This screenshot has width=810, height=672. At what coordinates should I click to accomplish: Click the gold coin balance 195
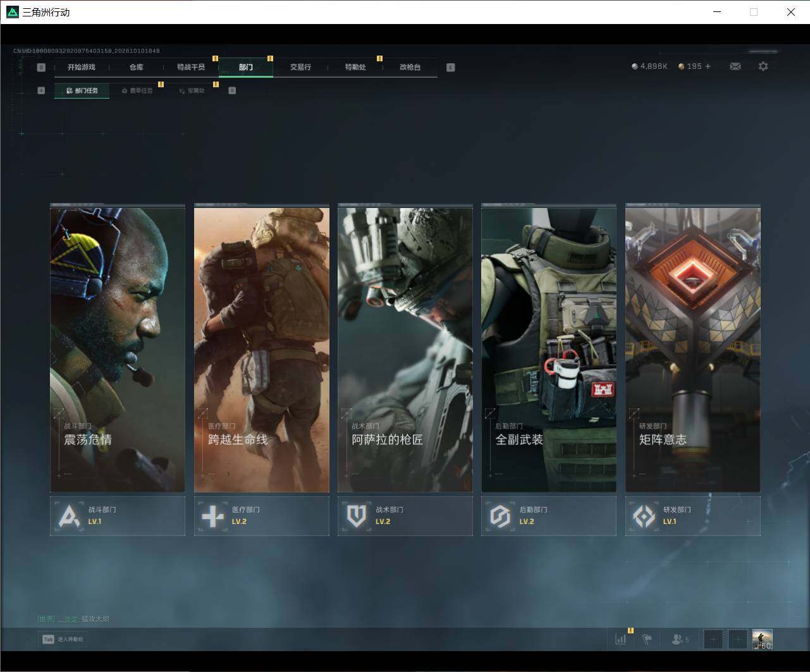(690, 66)
